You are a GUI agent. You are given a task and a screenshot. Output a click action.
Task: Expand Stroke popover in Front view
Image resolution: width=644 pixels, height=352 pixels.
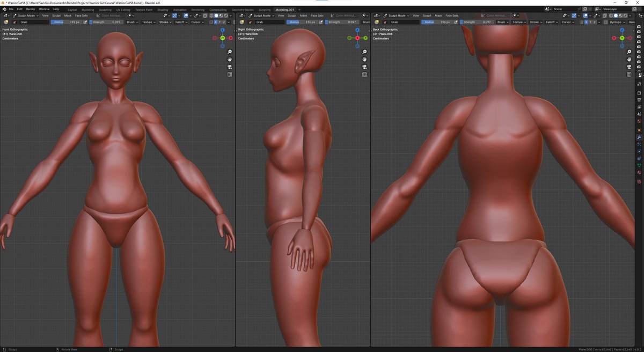click(165, 22)
